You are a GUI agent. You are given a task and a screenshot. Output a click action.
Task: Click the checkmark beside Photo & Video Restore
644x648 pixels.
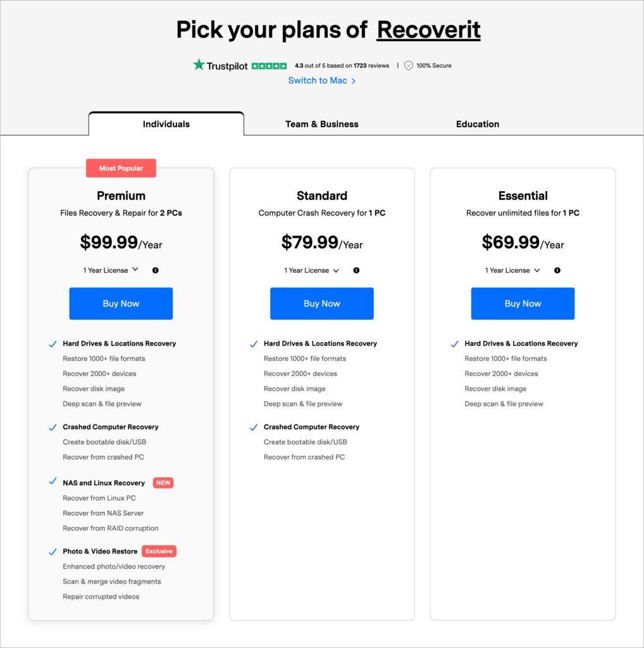[53, 551]
